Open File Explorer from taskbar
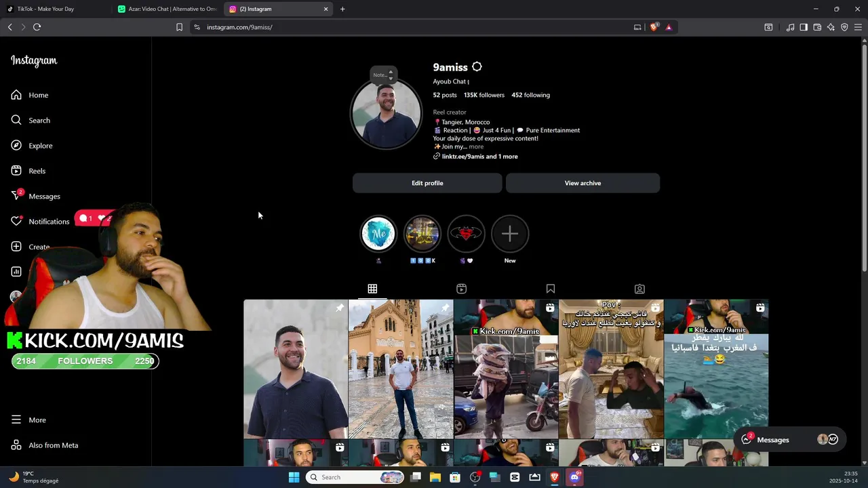This screenshot has height=488, width=868. (x=435, y=477)
